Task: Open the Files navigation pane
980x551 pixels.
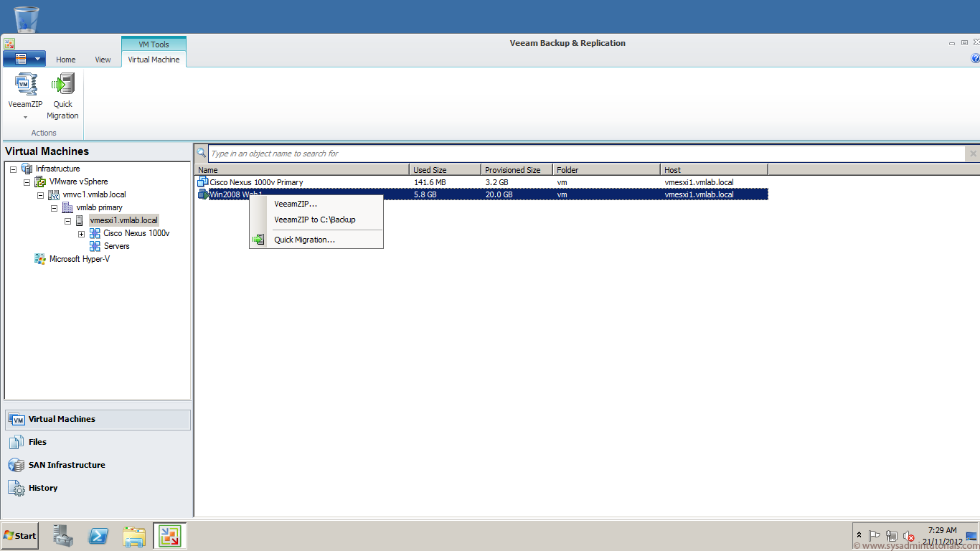Action: pos(98,442)
